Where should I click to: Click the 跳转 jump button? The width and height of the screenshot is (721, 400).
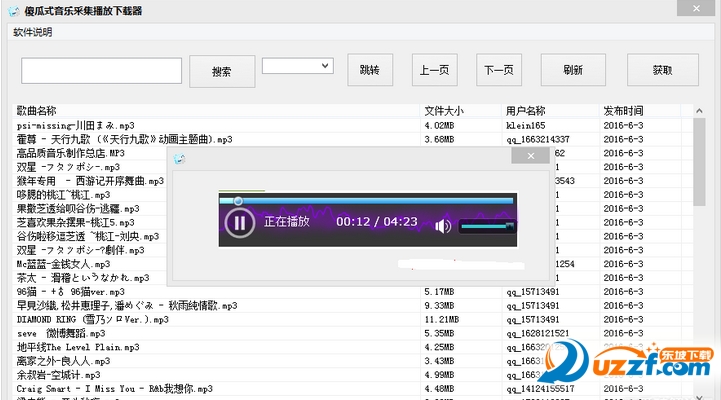pyautogui.click(x=370, y=70)
